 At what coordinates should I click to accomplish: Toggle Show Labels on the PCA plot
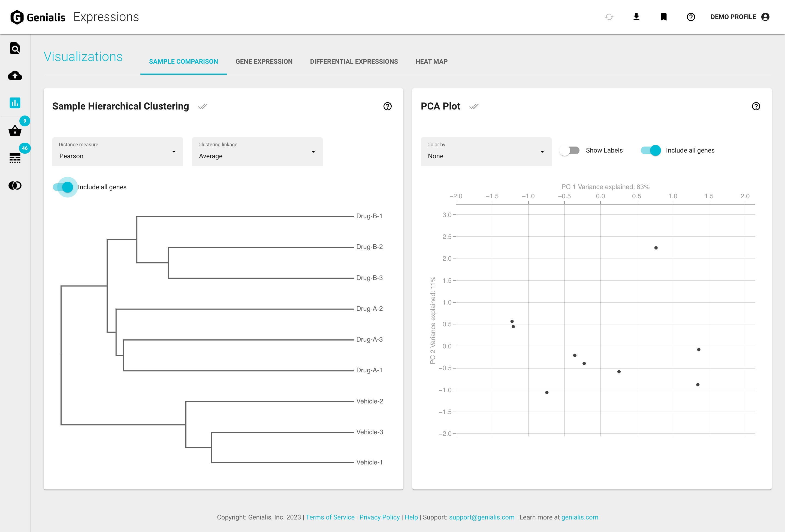click(569, 150)
